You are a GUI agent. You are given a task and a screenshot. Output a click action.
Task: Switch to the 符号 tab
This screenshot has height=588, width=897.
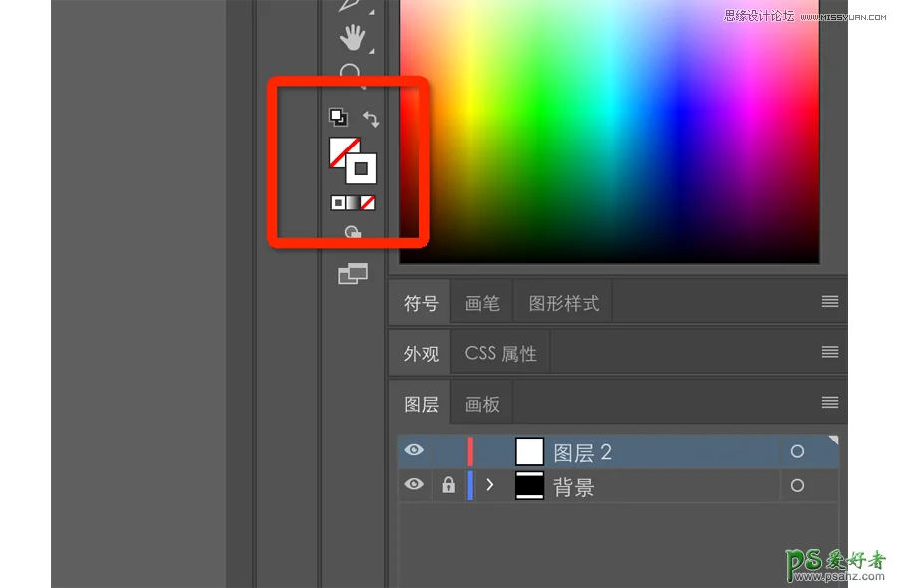[421, 303]
